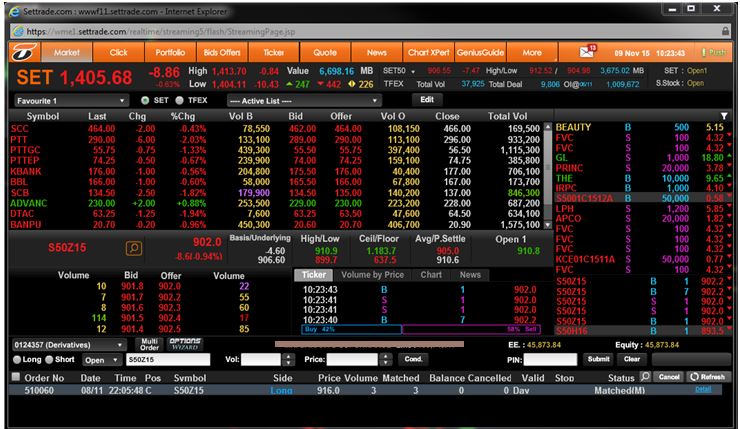Screen dimensions: 740x429
Task: Click the Sell 58% portion of the ratio bar
Action: tap(471, 329)
